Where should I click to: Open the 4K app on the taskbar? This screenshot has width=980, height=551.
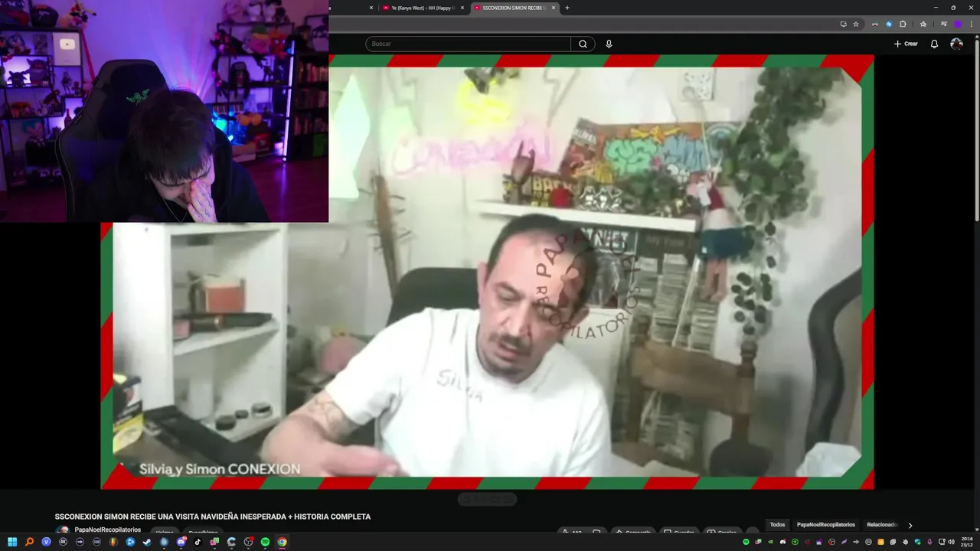pyautogui.click(x=63, y=542)
